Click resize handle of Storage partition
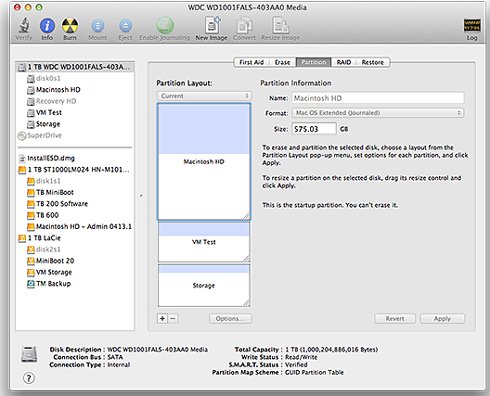Image resolution: width=490 pixels, height=396 pixels. tap(246, 303)
